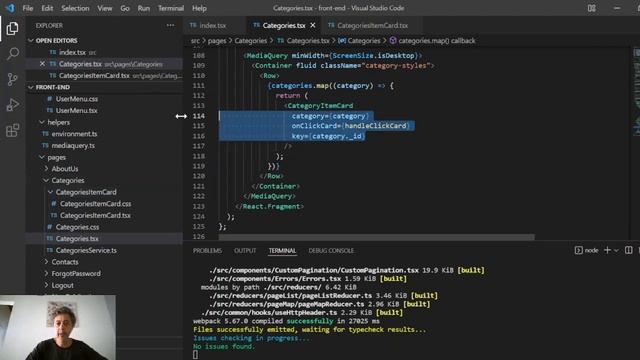
Task: Close the Categories.tsx editor tab
Action: [x=313, y=25]
